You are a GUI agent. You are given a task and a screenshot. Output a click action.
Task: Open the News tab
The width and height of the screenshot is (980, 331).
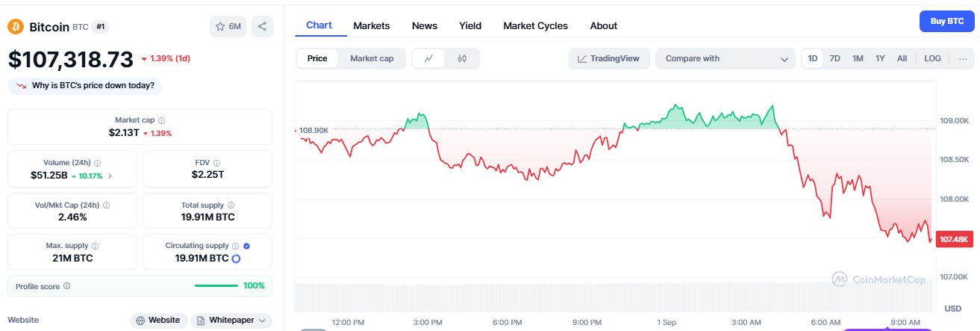(x=425, y=25)
